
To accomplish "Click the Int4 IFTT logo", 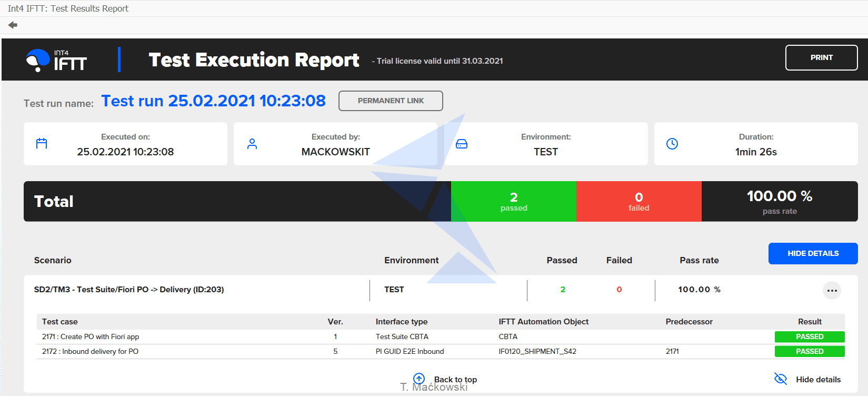I will click(56, 60).
